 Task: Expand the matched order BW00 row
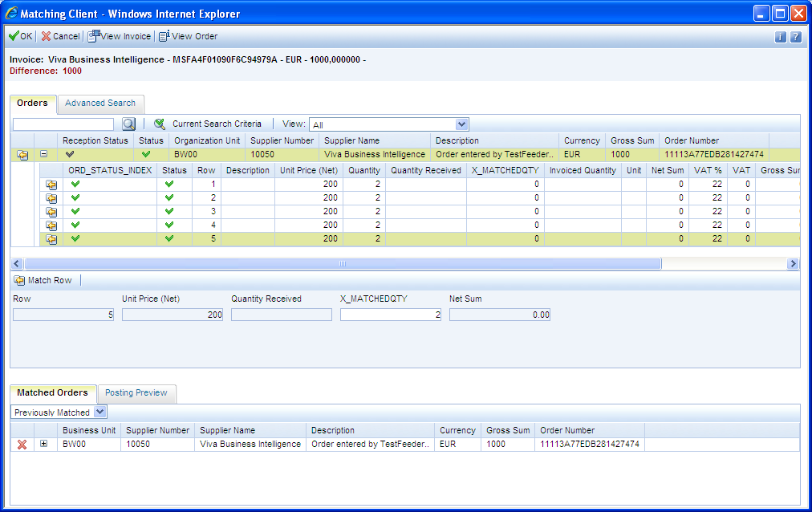click(44, 444)
